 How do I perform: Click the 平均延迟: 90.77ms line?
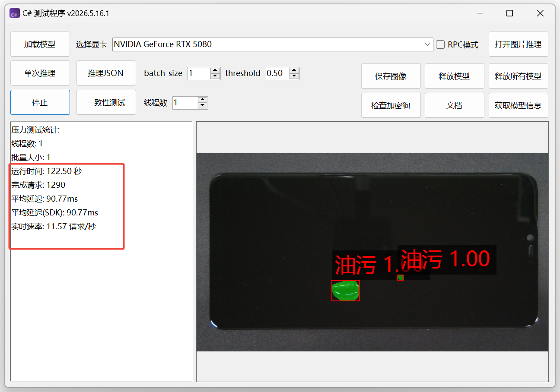coord(45,199)
